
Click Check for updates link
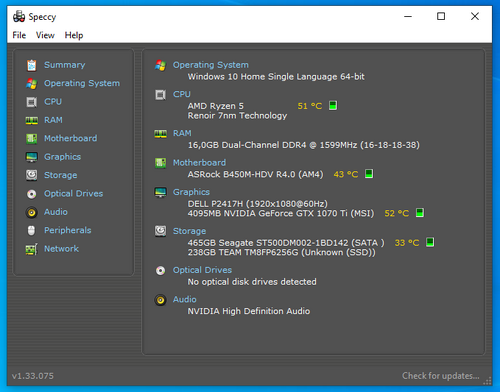point(441,376)
